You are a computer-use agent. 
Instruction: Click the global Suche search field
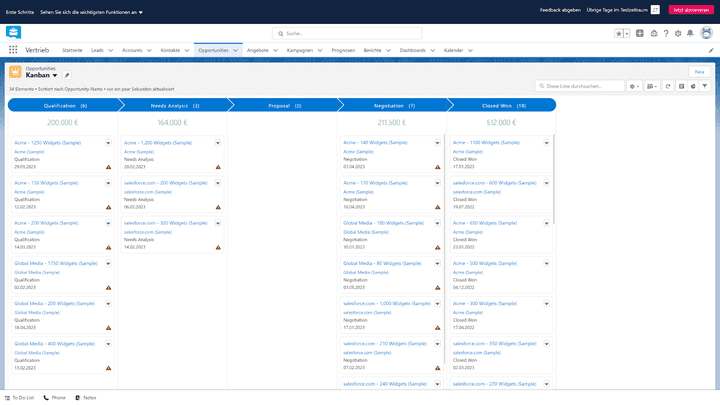[347, 34]
